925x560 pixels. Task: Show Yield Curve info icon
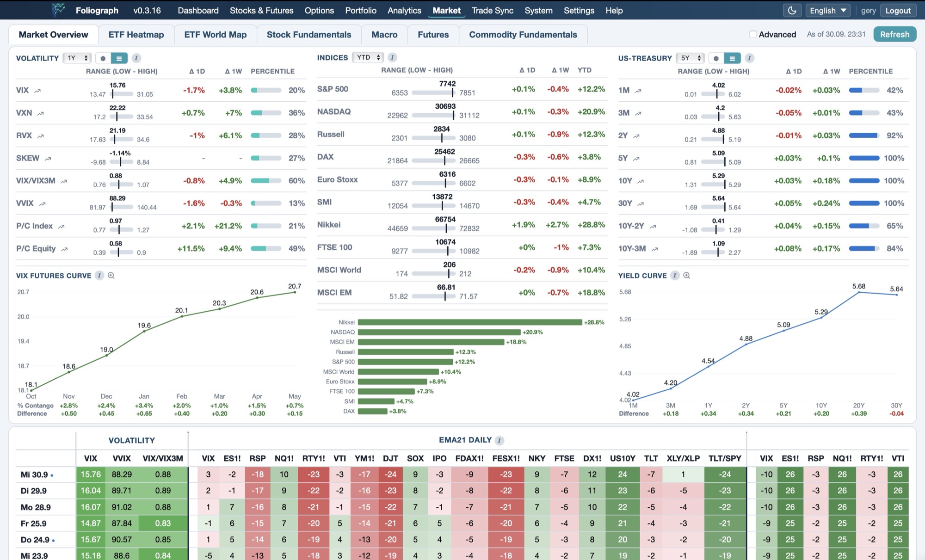675,276
